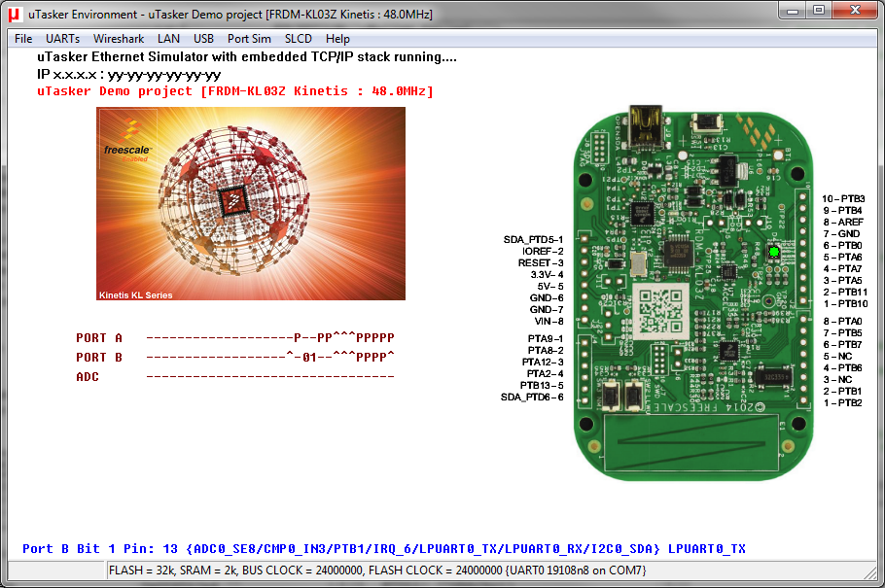Click pin label PTA9-1
The width and height of the screenshot is (885, 588).
coord(546,338)
